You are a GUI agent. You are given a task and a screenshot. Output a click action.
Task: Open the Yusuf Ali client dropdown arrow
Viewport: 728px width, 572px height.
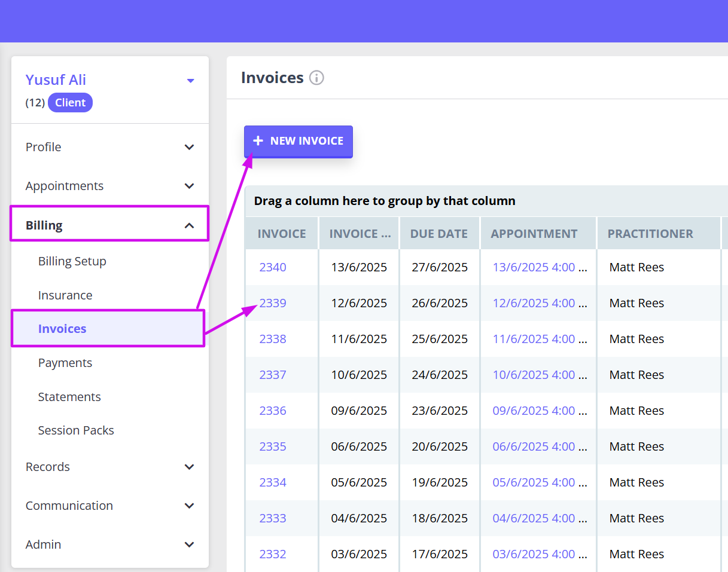tap(190, 81)
